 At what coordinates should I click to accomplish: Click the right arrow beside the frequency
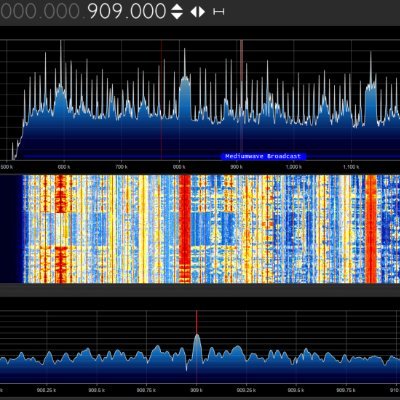tap(202, 12)
